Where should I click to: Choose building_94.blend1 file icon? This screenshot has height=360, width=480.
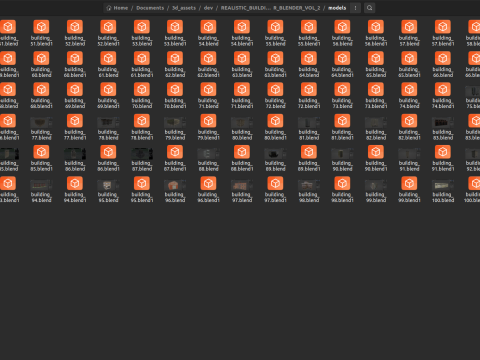(75, 183)
